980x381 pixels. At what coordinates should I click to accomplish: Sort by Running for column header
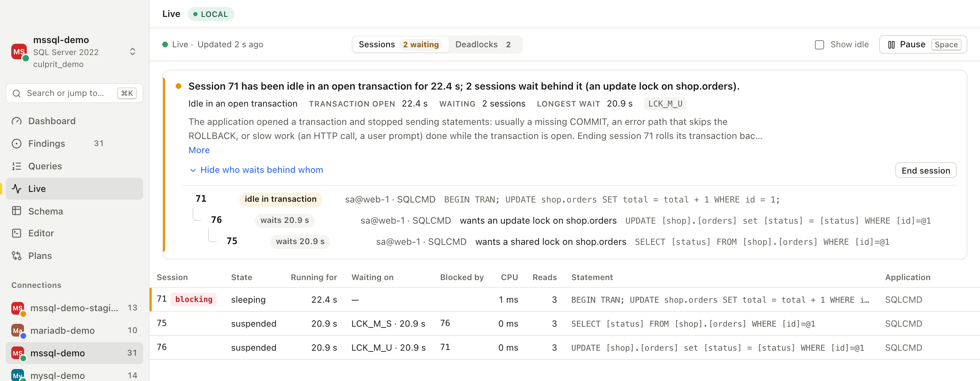(314, 278)
